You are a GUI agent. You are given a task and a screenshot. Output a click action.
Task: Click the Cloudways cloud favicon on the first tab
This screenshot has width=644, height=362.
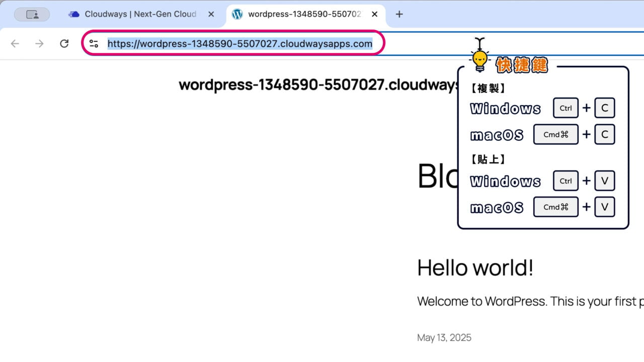74,14
